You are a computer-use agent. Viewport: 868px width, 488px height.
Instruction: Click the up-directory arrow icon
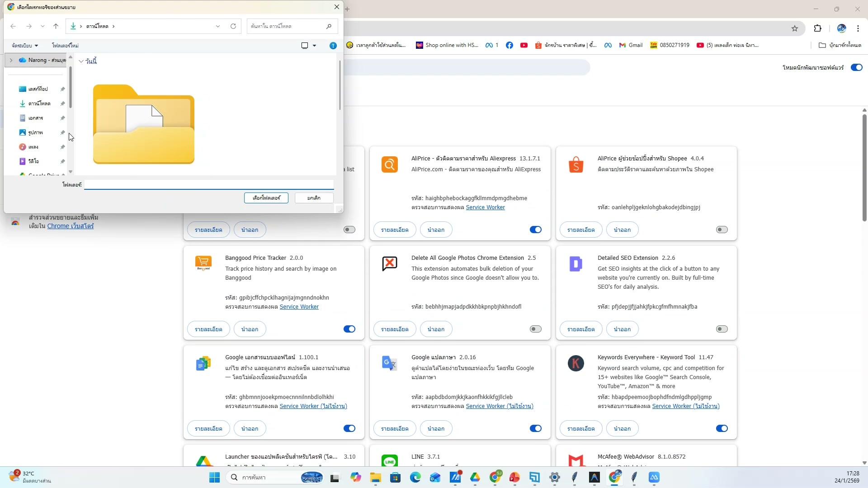coord(56,26)
